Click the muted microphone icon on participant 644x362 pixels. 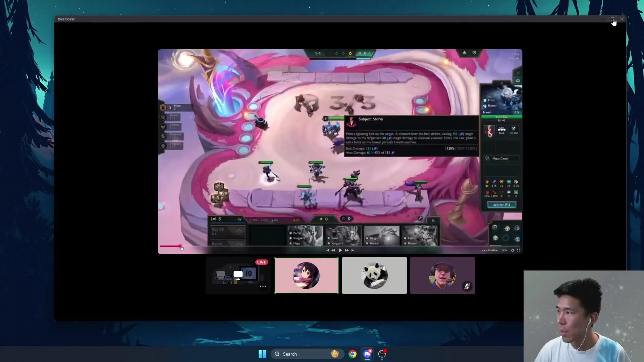click(x=467, y=286)
